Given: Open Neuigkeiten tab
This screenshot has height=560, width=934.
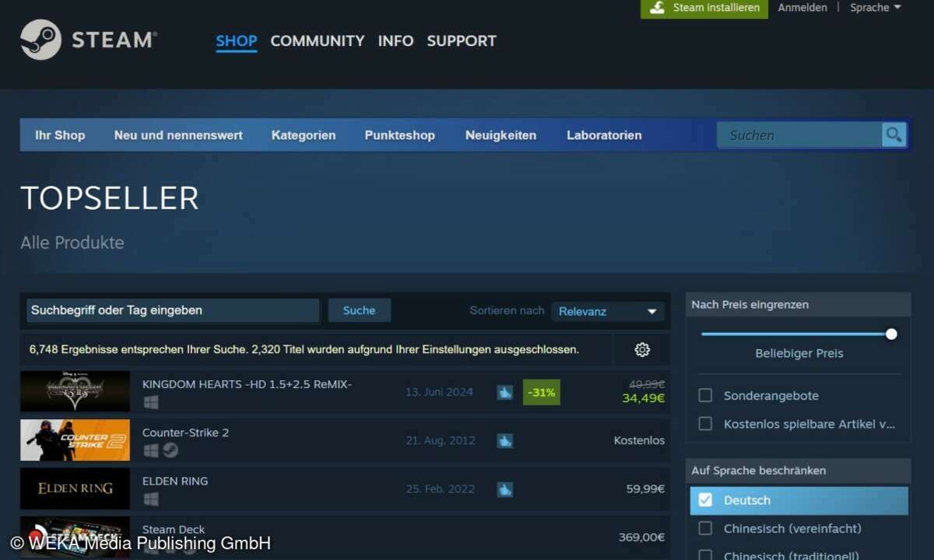Looking at the screenshot, I should point(500,135).
